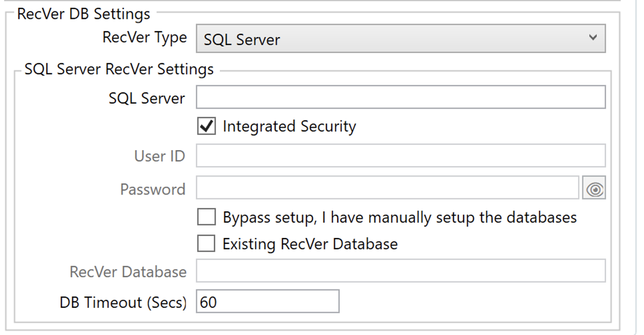This screenshot has height=335, width=644.
Task: Click the RecVer Type label
Action: click(x=145, y=38)
